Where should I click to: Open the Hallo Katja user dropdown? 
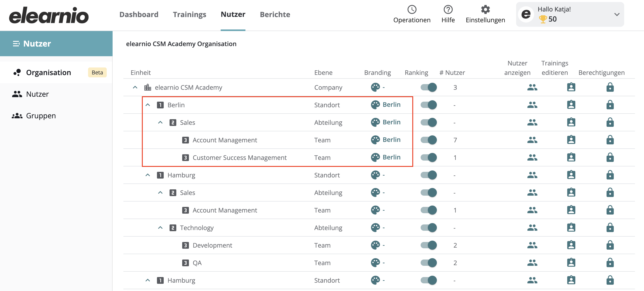pyautogui.click(x=570, y=14)
